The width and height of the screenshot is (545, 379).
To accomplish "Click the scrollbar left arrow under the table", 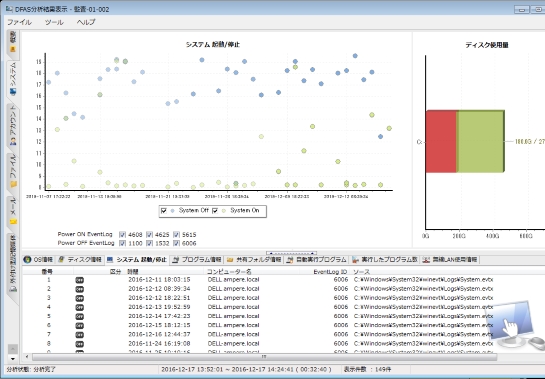I will coord(27,357).
